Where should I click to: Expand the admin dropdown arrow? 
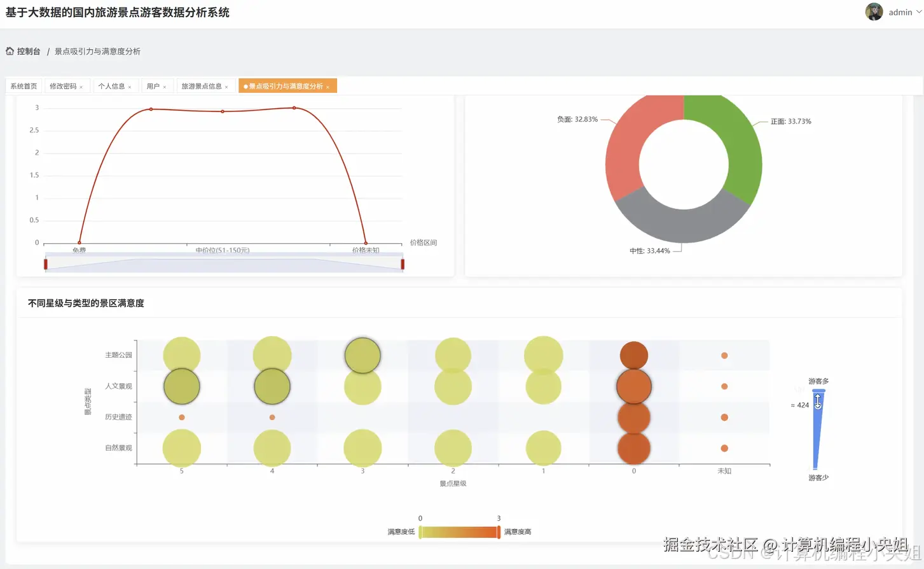918,11
